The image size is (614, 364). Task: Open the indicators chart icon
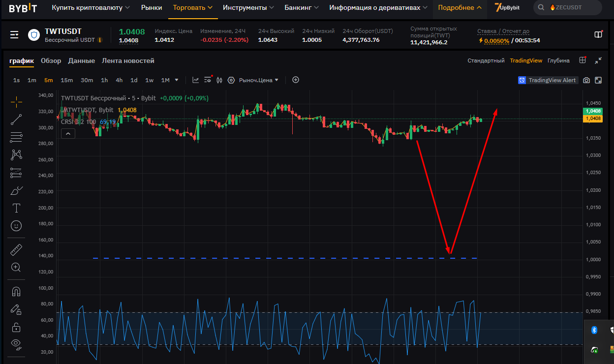coord(196,80)
